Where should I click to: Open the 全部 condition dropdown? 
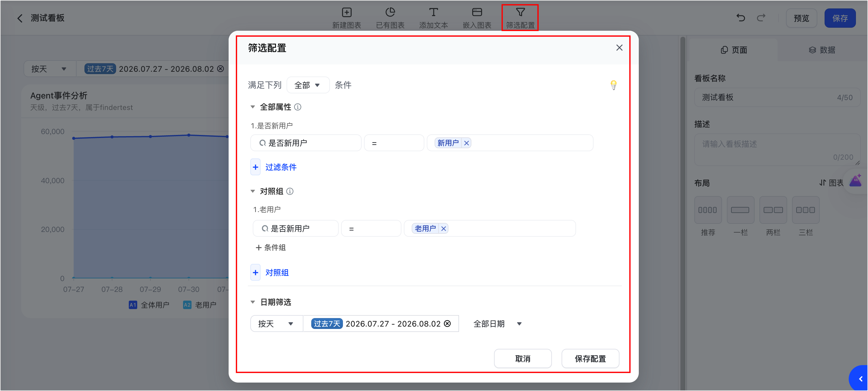tap(308, 85)
